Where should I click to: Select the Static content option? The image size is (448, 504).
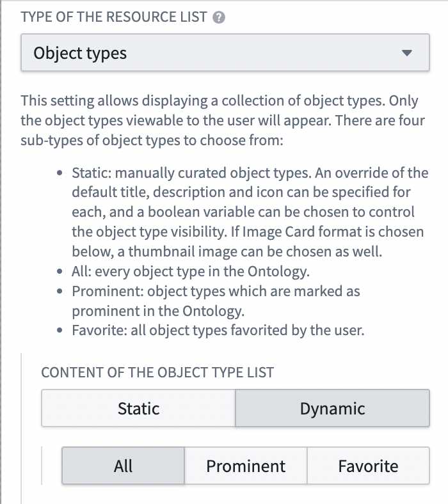139,408
